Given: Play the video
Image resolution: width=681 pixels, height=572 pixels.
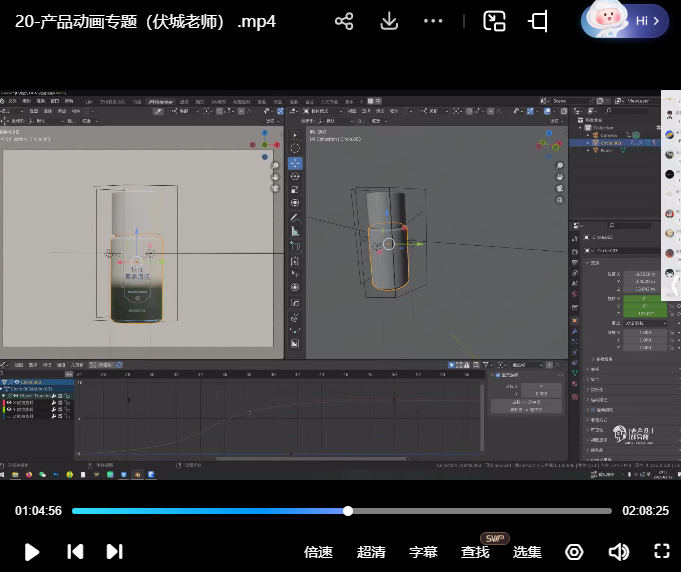Looking at the screenshot, I should [31, 551].
